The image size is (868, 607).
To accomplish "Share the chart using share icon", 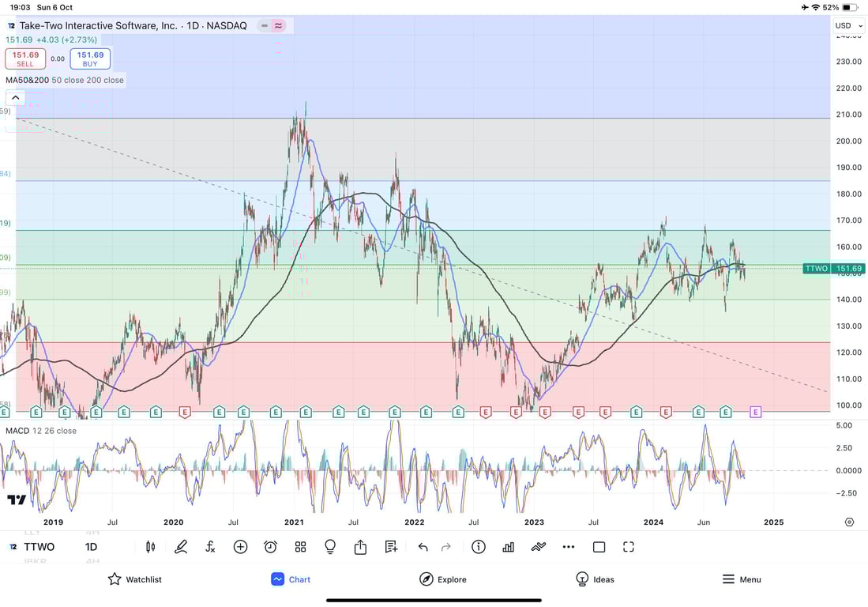I will (x=360, y=547).
